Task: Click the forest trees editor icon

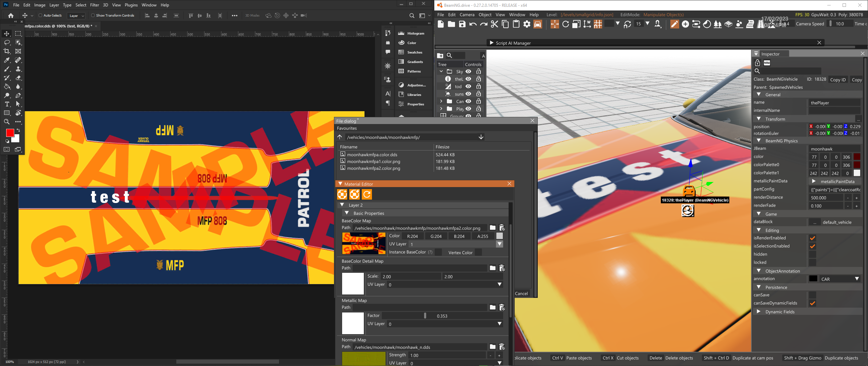Action: point(717,24)
